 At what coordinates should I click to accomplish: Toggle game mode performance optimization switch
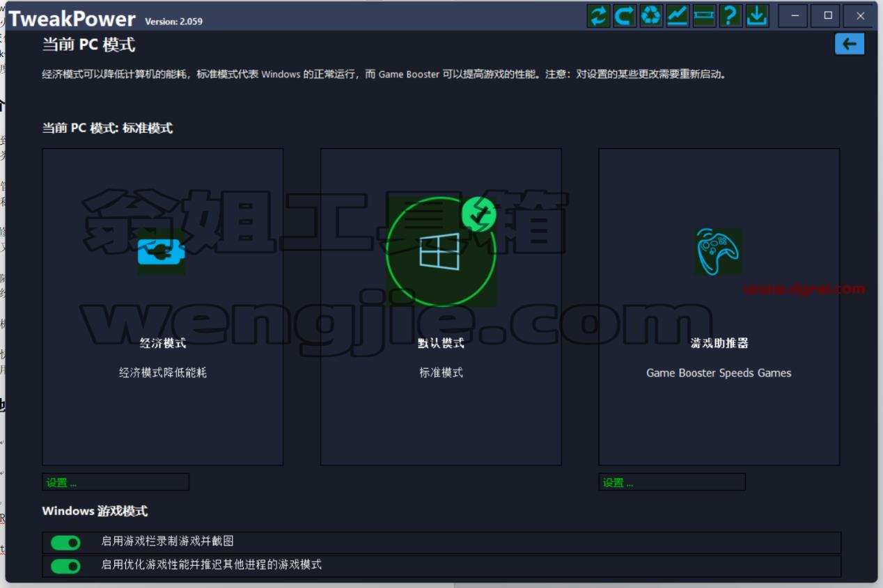click(65, 566)
